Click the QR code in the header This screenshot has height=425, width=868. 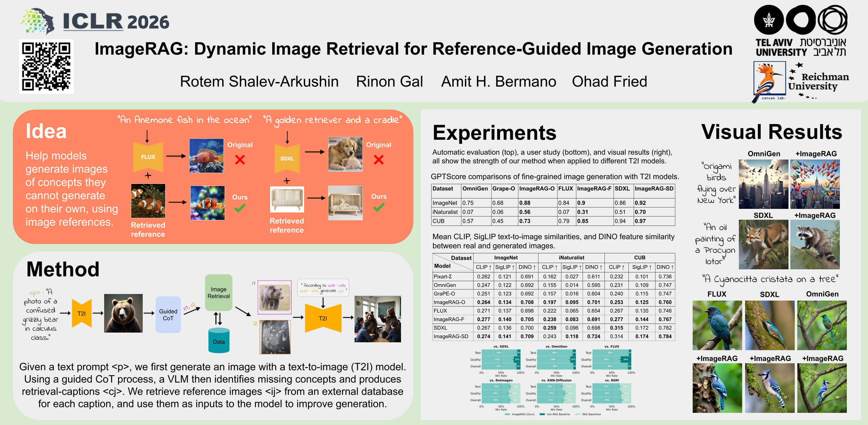click(x=46, y=66)
